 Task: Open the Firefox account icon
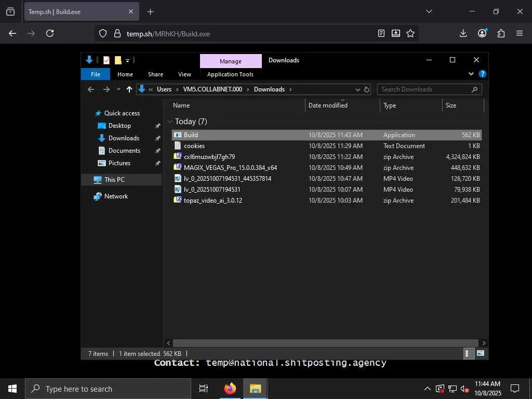point(482,33)
